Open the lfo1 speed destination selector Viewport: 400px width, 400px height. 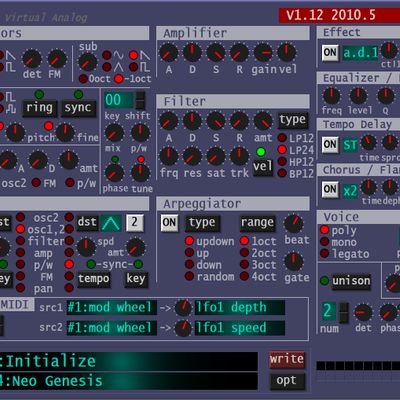click(x=240, y=328)
